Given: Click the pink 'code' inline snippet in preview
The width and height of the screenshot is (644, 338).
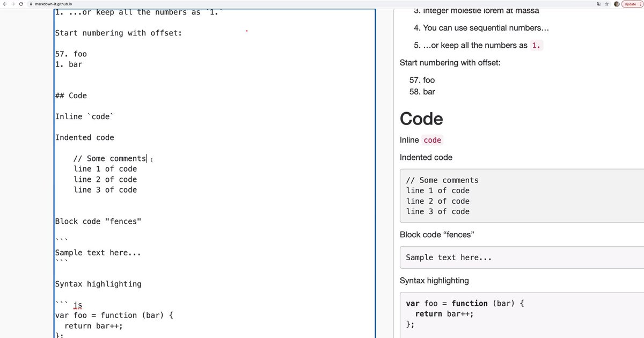Looking at the screenshot, I should 432,140.
